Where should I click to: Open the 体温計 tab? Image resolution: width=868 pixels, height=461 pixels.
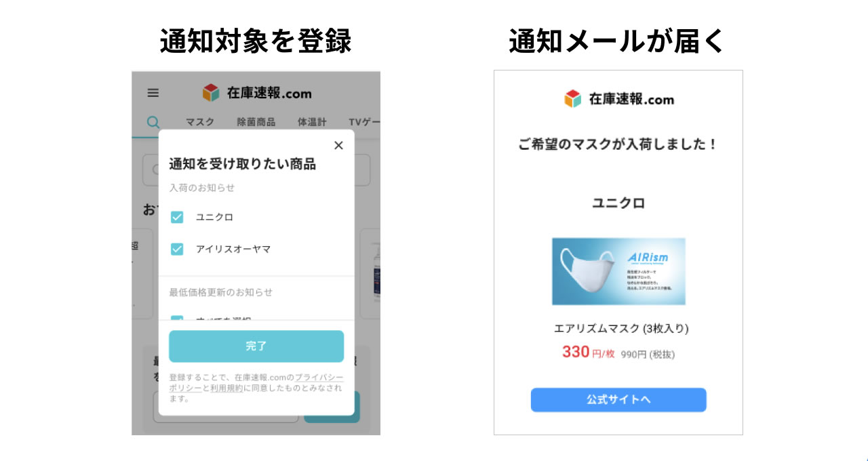pos(312,122)
